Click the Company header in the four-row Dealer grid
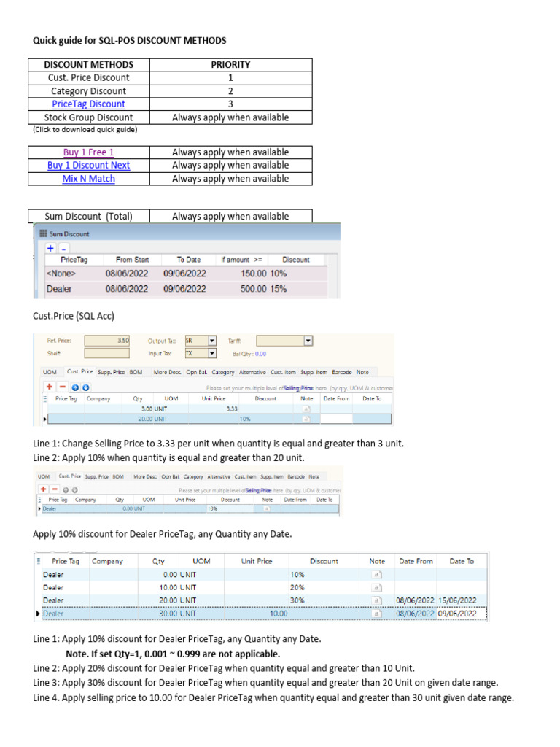The width and height of the screenshot is (560, 747). (x=107, y=561)
